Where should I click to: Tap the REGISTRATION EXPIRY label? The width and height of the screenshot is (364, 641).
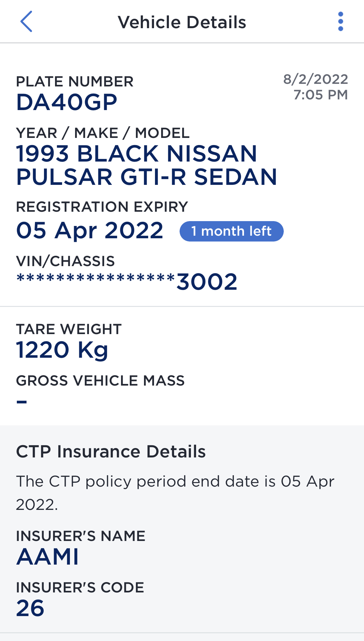point(102,207)
